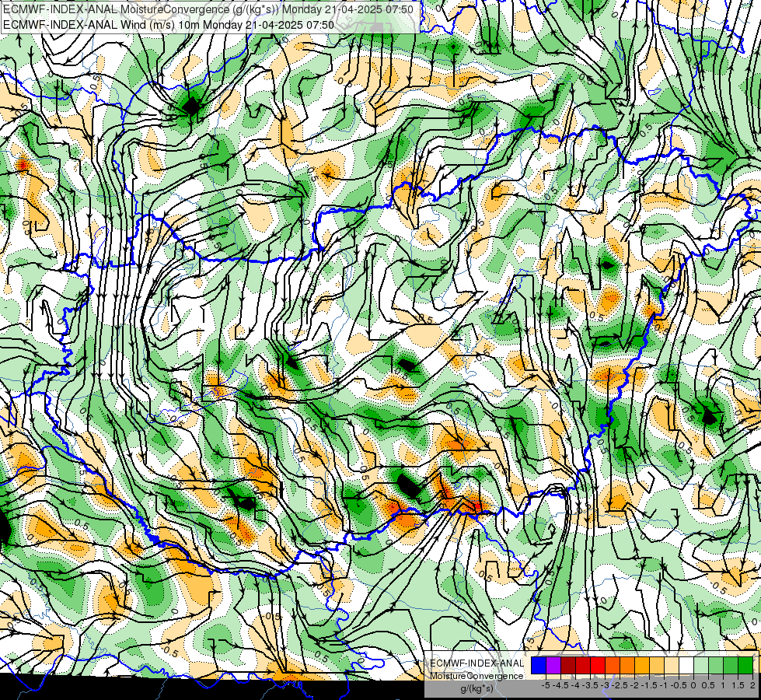Image resolution: width=761 pixels, height=700 pixels.
Task: Click the g/(kg*s) unit label in legend
Action: 476,689
